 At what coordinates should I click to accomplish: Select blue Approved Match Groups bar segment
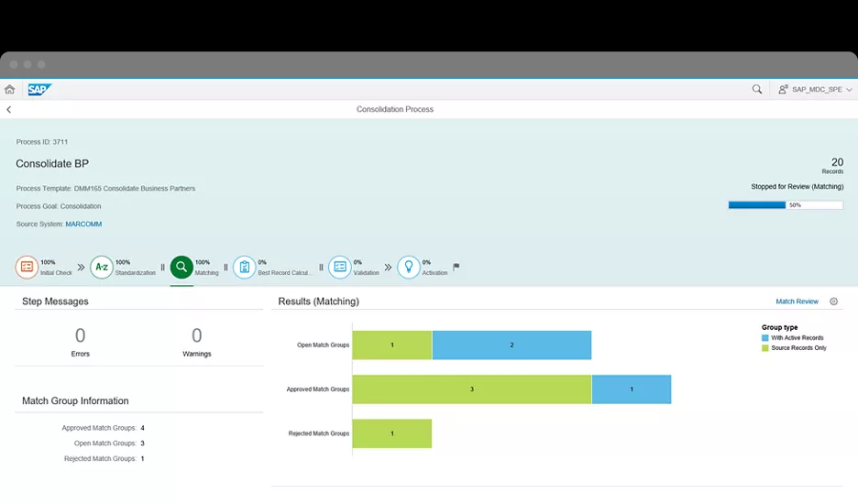[x=632, y=389]
